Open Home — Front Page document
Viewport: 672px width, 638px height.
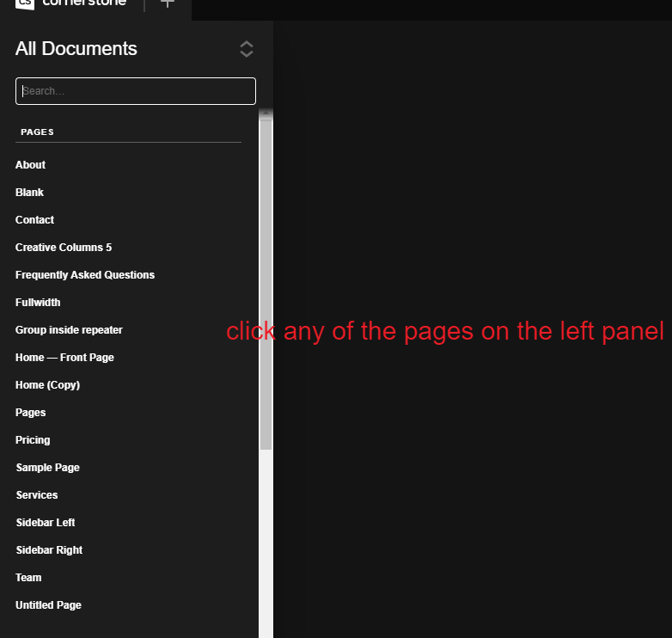(64, 358)
